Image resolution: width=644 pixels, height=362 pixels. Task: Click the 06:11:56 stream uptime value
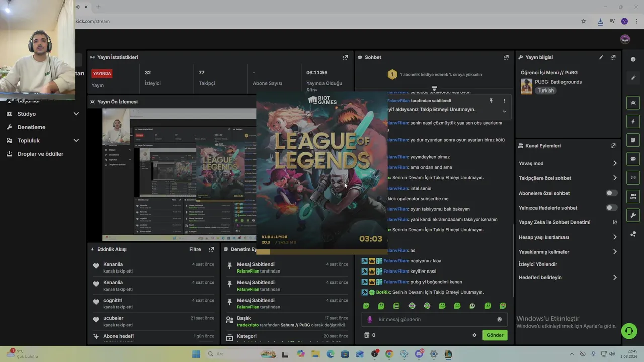(x=317, y=73)
